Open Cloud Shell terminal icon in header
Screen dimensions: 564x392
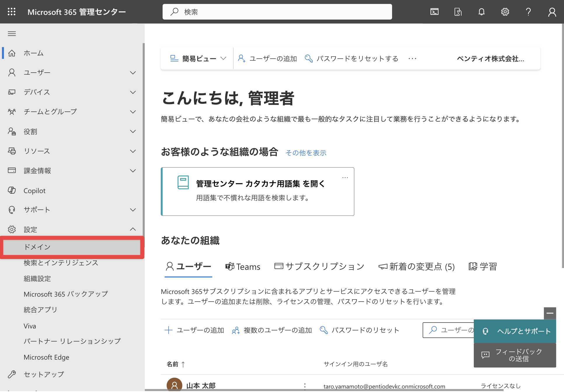434,12
